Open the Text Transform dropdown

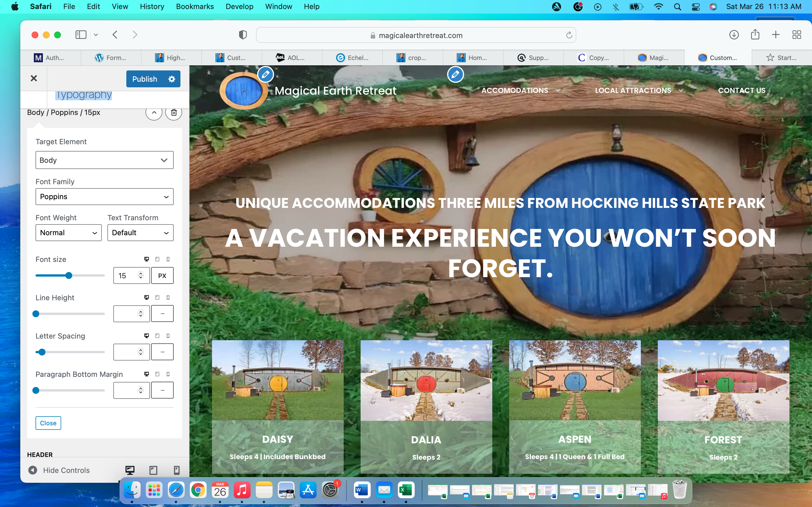click(140, 233)
